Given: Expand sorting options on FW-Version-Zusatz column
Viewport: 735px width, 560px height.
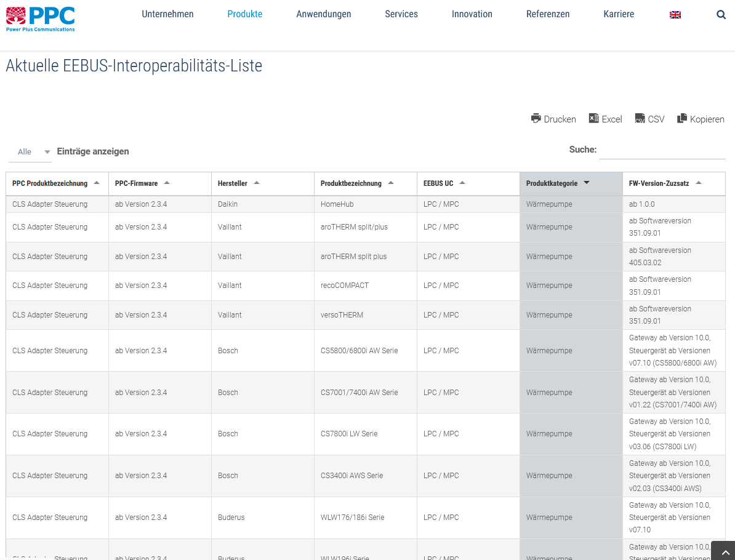Looking at the screenshot, I should tap(698, 183).
